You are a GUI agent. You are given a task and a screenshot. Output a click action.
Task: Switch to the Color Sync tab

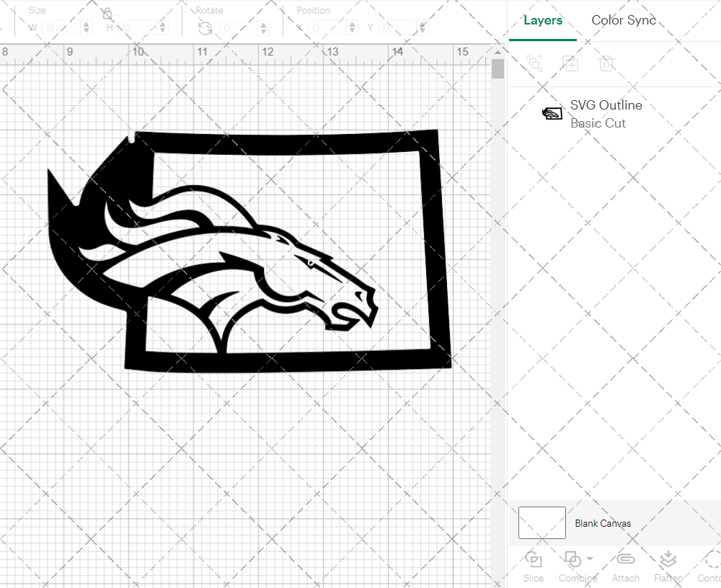(x=624, y=20)
